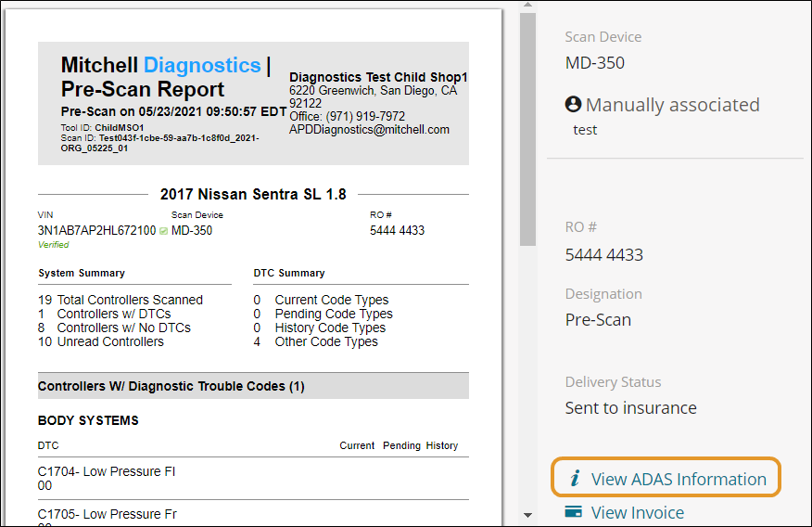
Task: Click the C1705- Low Pressure Fr row
Action: (253, 514)
